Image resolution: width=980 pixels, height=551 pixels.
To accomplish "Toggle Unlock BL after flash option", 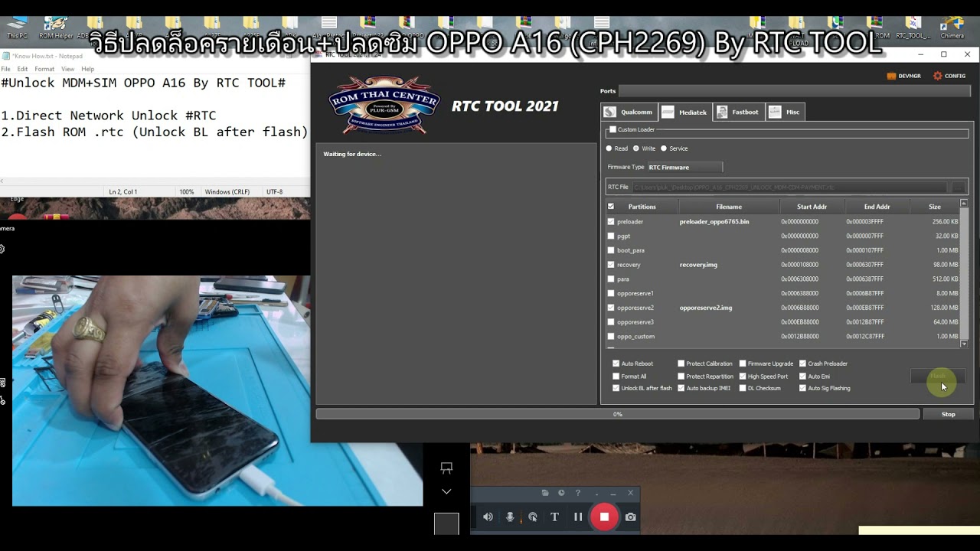I will click(616, 388).
